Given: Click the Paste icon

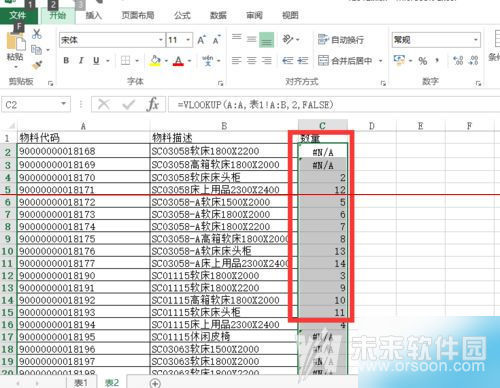Looking at the screenshot, I should coord(15,43).
